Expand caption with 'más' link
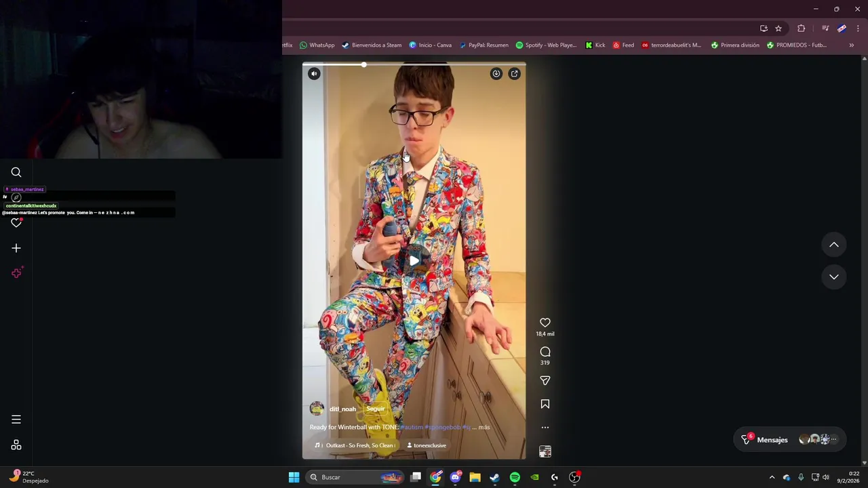The width and height of the screenshot is (868, 488). click(484, 427)
